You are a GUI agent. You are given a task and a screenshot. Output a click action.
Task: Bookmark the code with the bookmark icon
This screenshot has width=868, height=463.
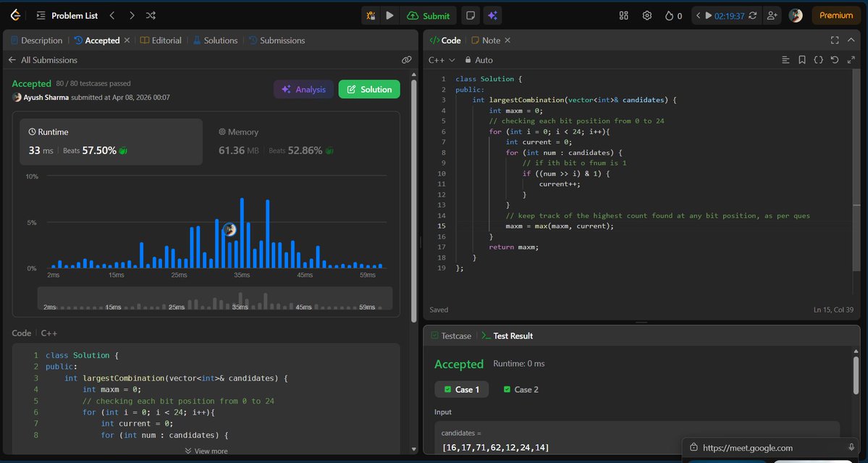pos(801,60)
